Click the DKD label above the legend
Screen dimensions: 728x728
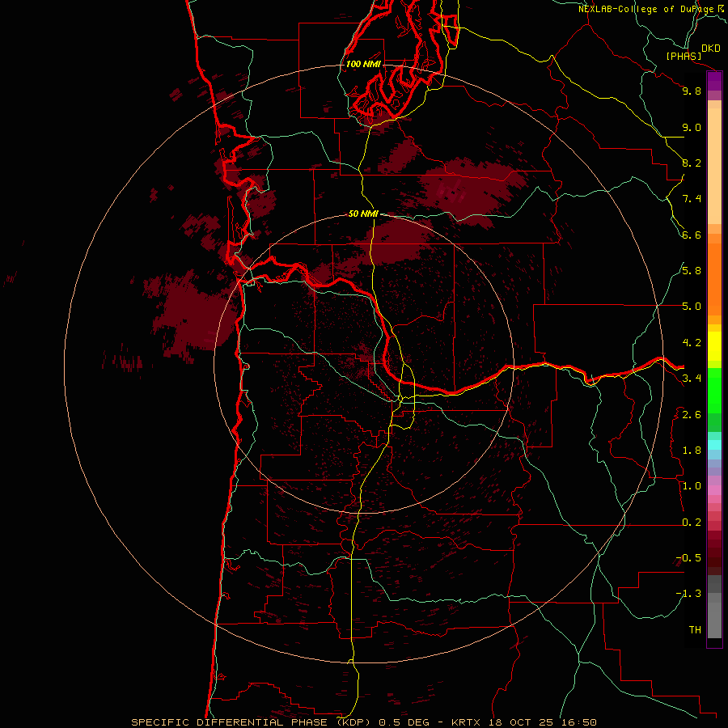(x=711, y=49)
